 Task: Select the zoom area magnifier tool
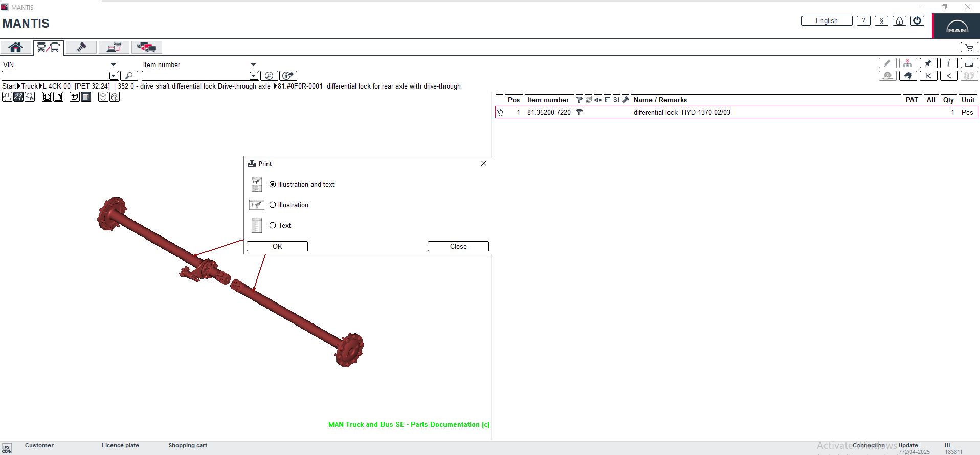tap(30, 97)
